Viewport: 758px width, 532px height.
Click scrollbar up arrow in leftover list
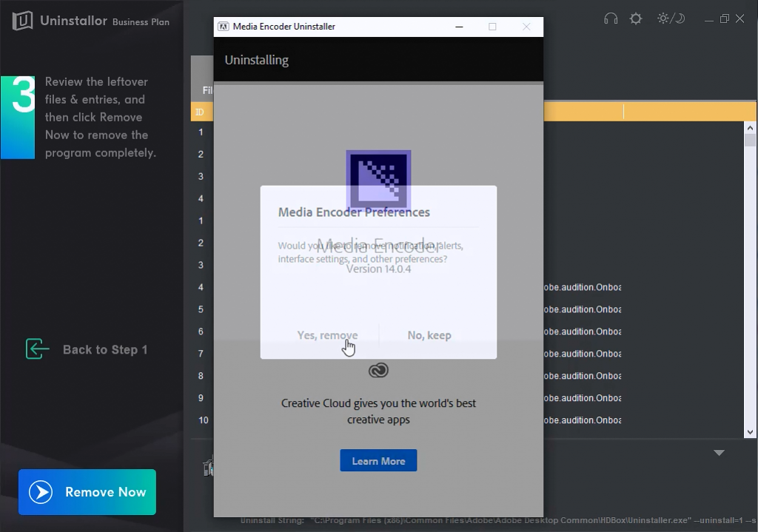pos(750,128)
